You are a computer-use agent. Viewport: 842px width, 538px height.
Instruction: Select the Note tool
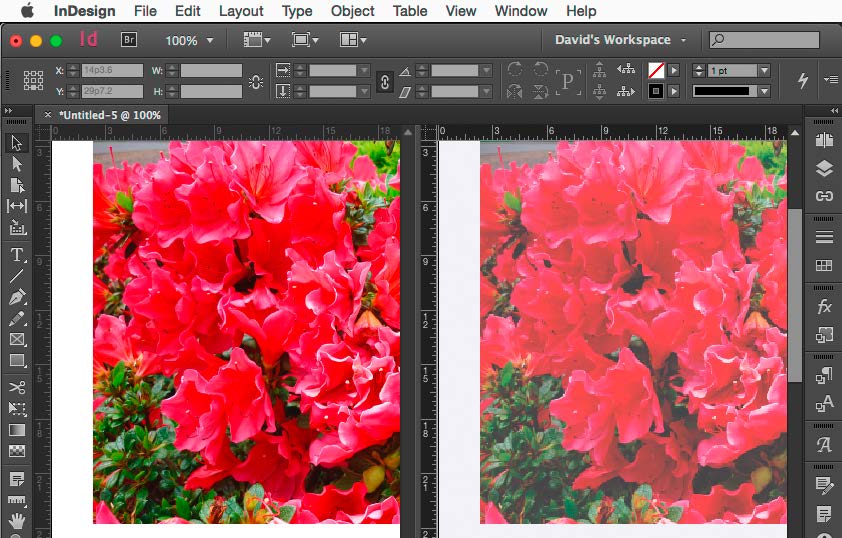pyautogui.click(x=17, y=478)
